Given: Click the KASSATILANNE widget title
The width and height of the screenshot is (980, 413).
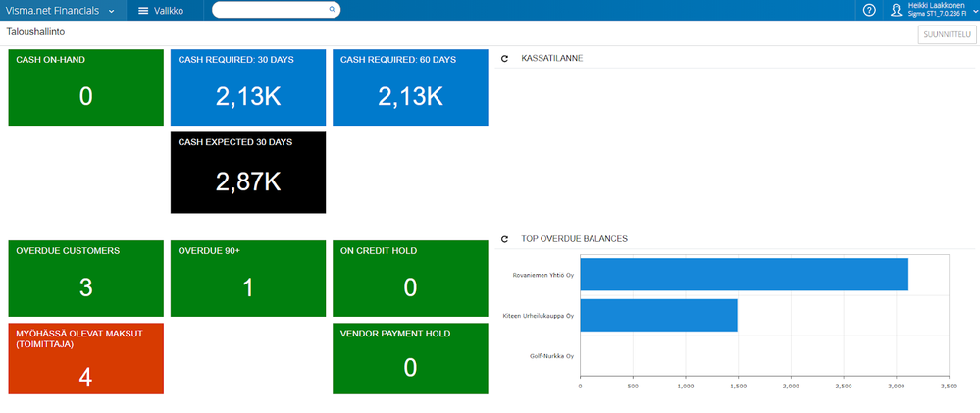Looking at the screenshot, I should (x=552, y=59).
